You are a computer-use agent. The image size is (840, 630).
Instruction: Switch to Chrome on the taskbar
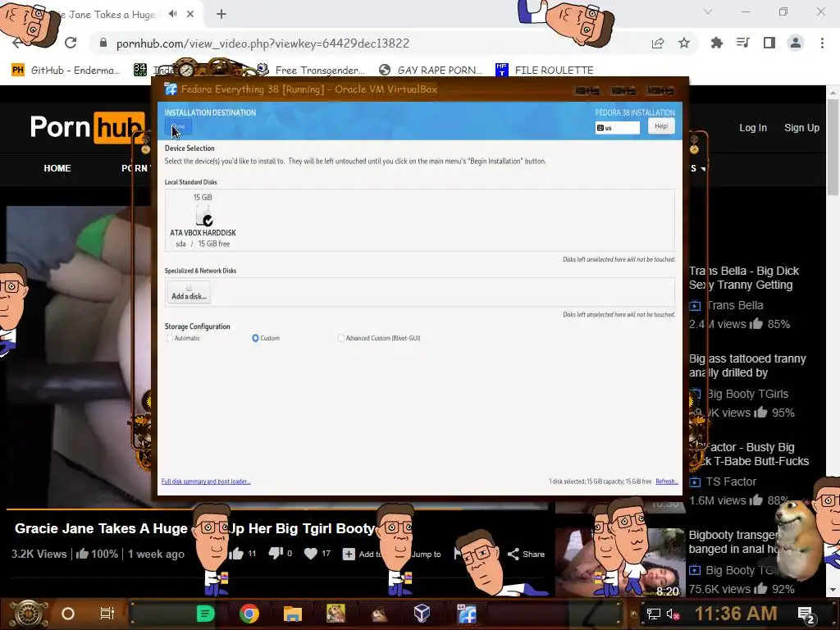point(249,614)
